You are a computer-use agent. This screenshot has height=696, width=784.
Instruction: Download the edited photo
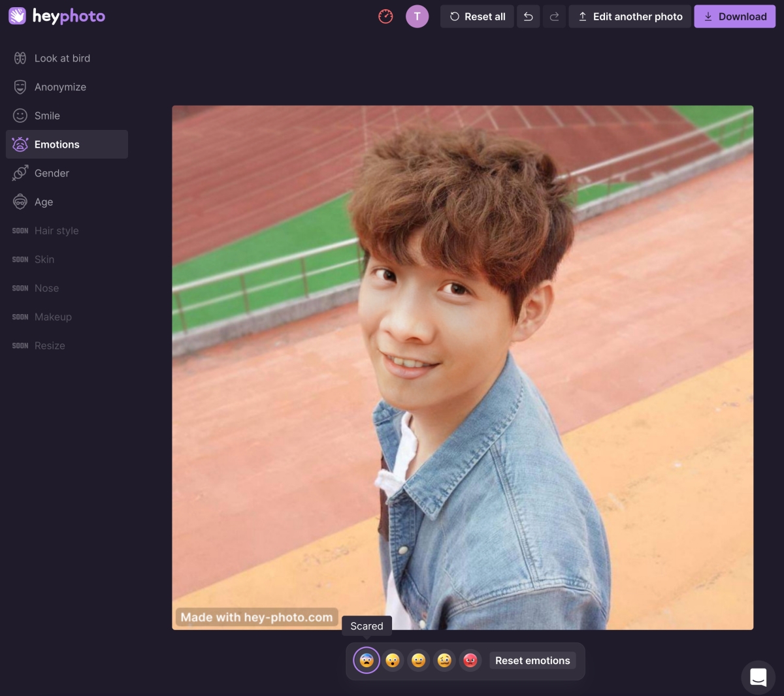[735, 16]
